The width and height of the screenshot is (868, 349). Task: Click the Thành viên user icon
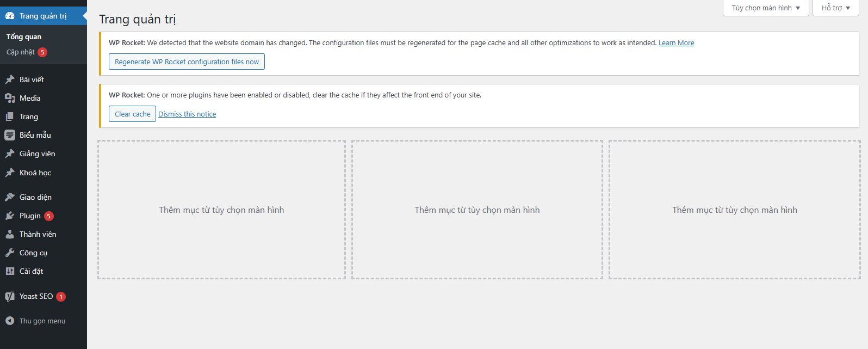click(10, 234)
